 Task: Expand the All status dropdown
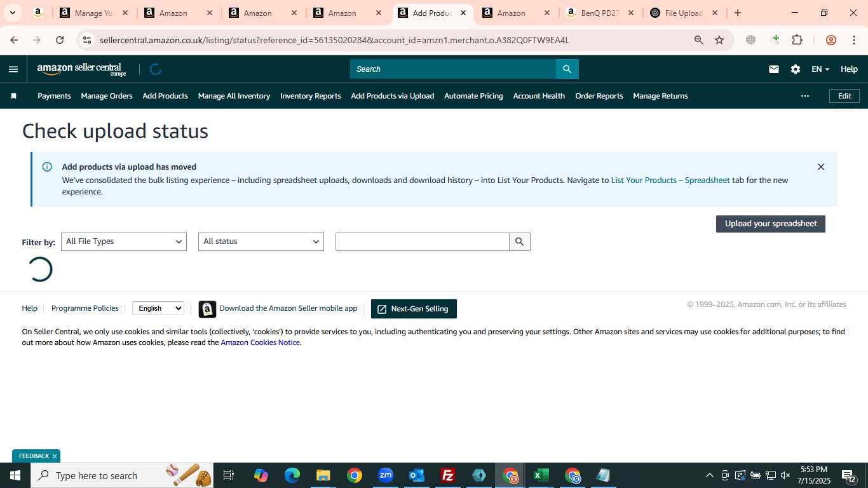(261, 241)
